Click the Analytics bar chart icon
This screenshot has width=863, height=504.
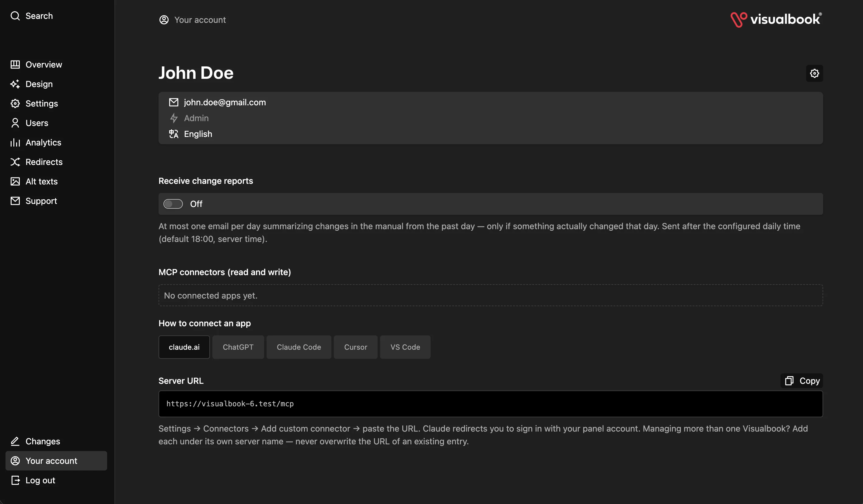[x=15, y=142]
